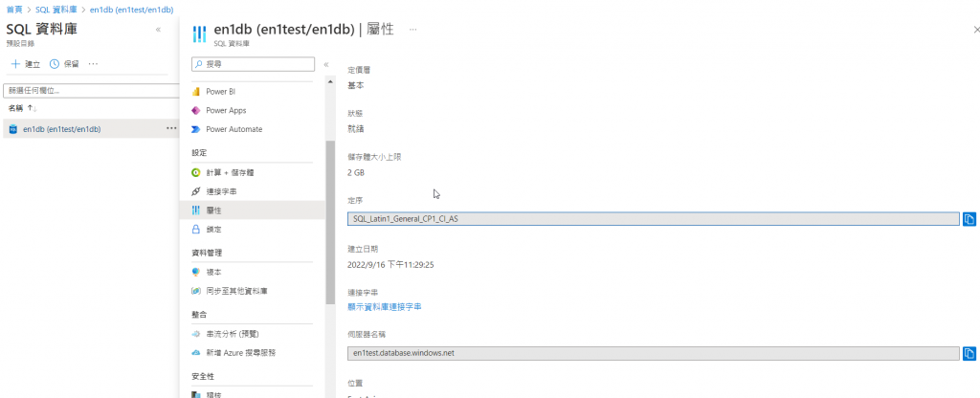Select 屬性 in the side menu
Image resolution: width=980 pixels, height=398 pixels.
[x=253, y=210]
